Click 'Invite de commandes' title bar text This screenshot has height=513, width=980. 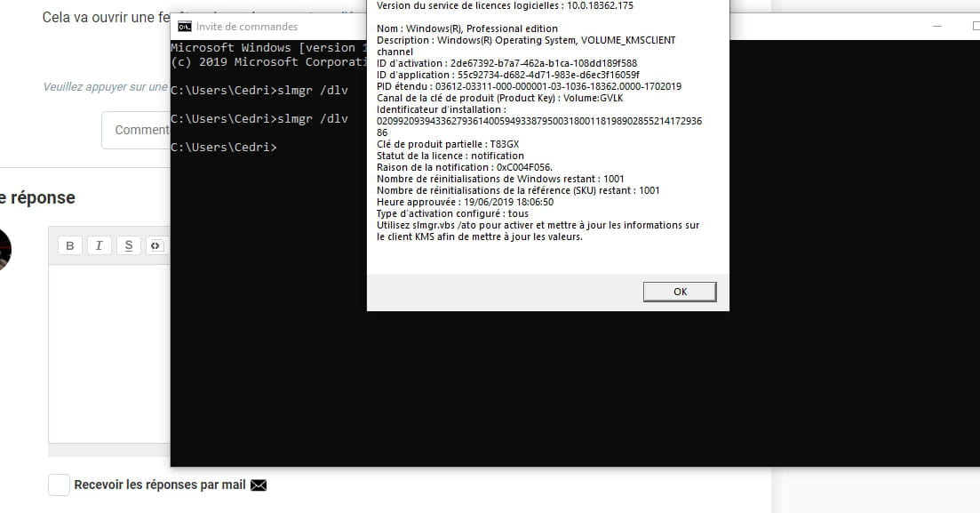[x=247, y=27]
